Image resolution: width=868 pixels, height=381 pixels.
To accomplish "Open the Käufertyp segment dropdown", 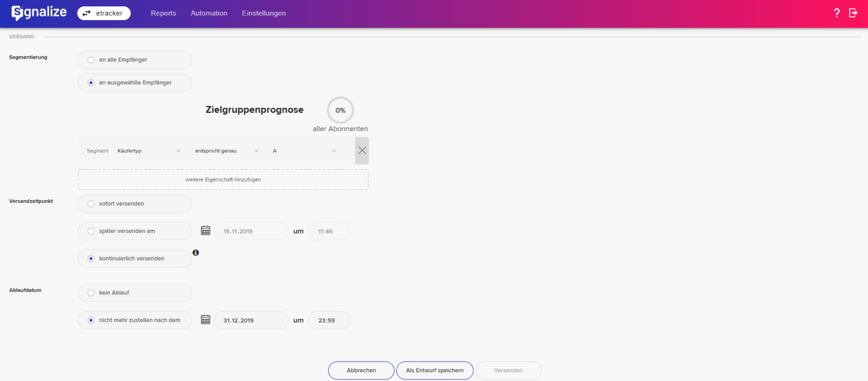I will pyautogui.click(x=149, y=151).
